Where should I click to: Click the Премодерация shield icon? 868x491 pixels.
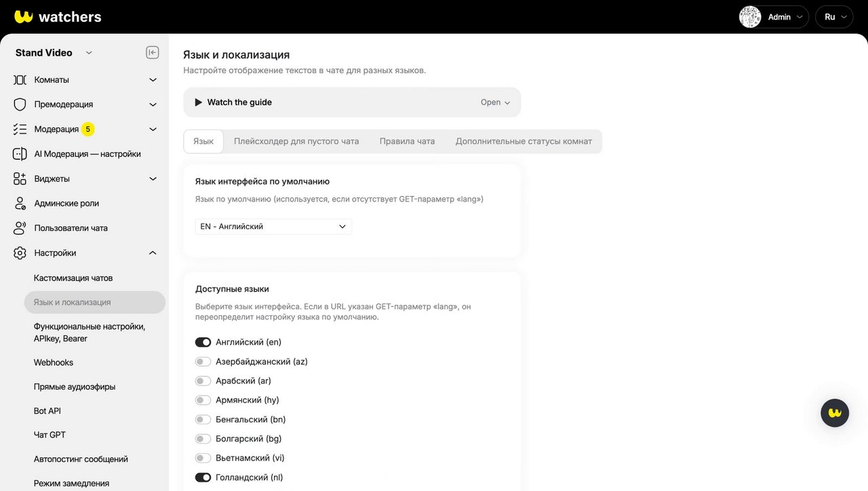click(x=20, y=104)
